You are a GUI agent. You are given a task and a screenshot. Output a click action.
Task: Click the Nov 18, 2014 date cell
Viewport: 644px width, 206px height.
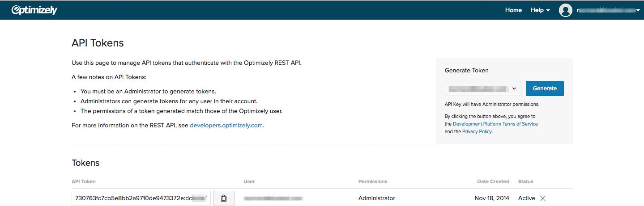492,198
